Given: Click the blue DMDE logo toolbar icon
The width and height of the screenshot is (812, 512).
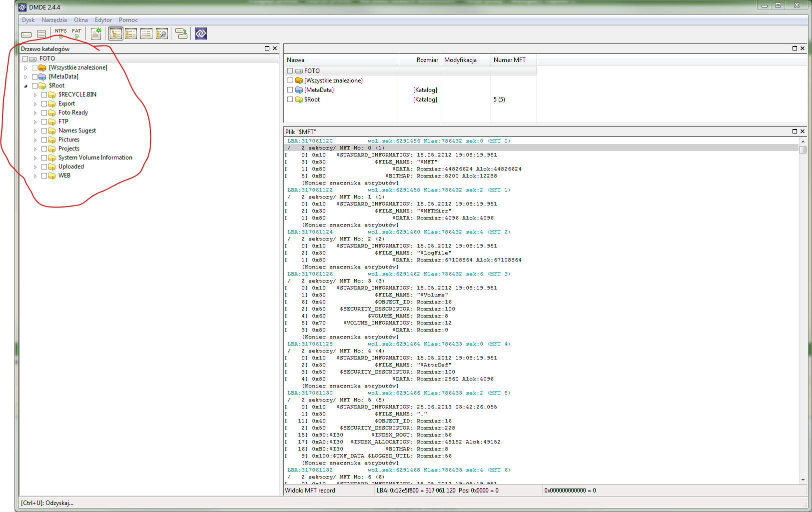Looking at the screenshot, I should 201,33.
